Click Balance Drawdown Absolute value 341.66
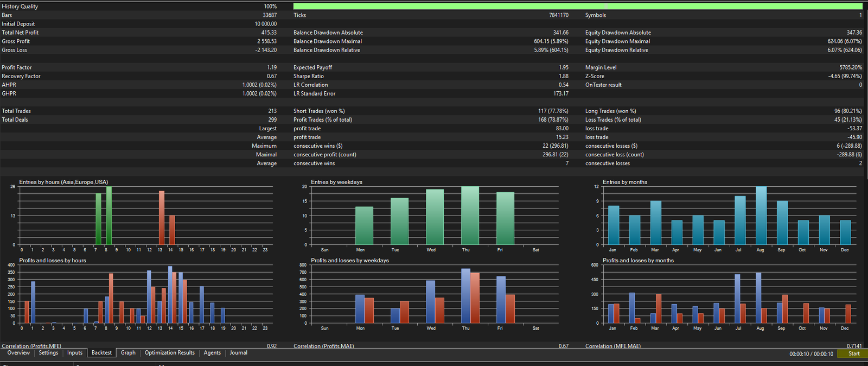The height and width of the screenshot is (366, 868). [x=560, y=33]
